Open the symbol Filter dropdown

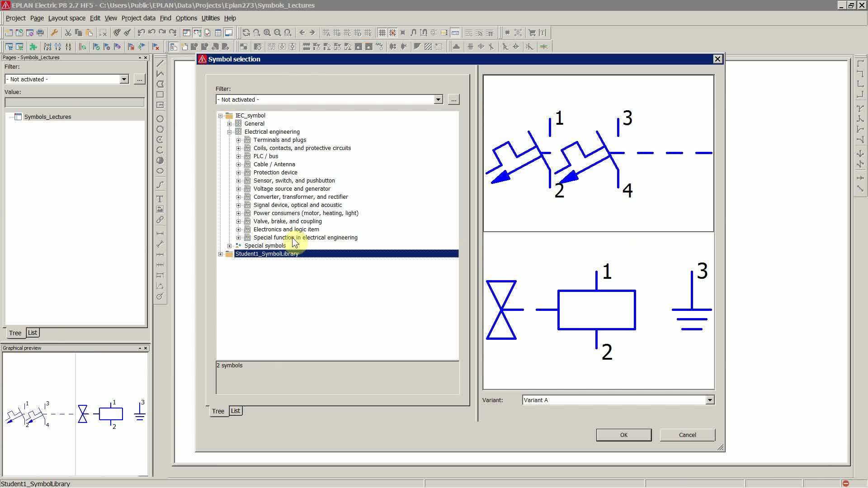(x=438, y=100)
